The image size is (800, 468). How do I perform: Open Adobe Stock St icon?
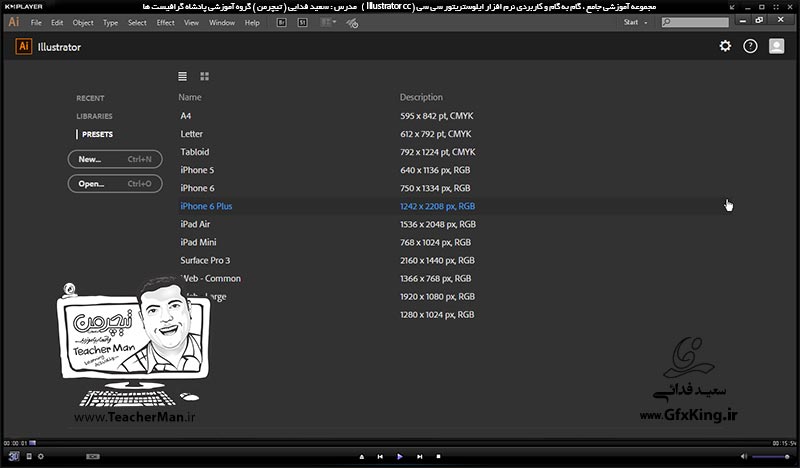tap(303, 22)
